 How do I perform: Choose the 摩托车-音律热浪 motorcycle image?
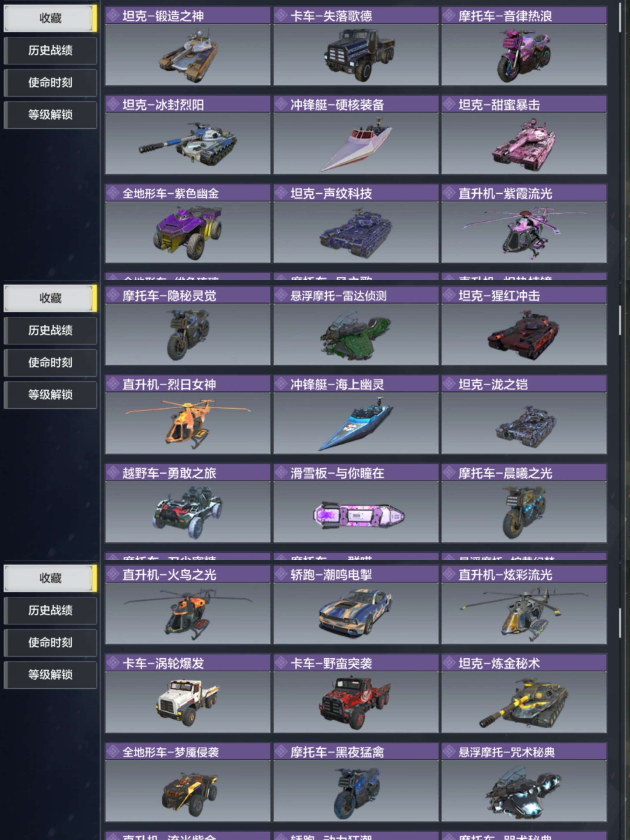tap(524, 55)
